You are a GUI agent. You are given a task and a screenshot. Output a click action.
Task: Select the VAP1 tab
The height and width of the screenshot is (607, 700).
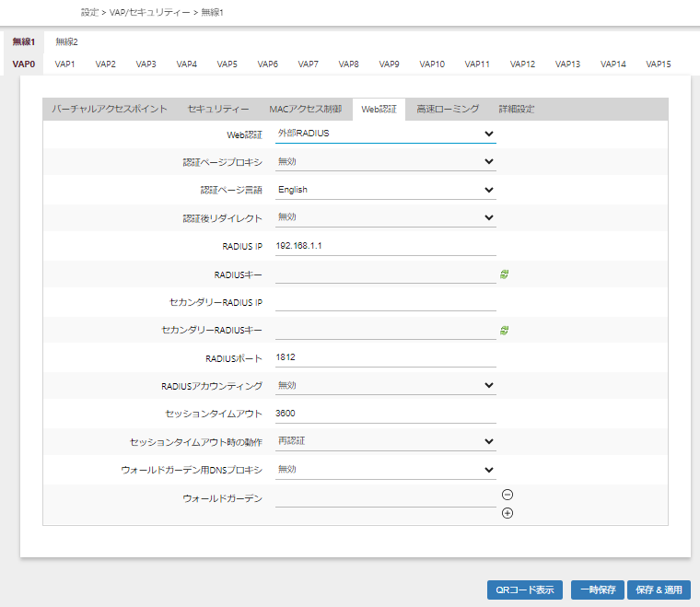pyautogui.click(x=64, y=64)
